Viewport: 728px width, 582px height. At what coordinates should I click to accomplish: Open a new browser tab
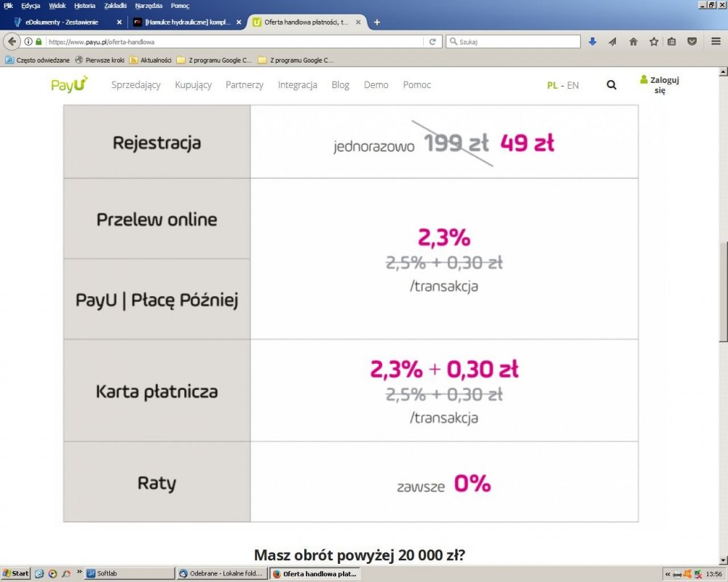point(376,22)
